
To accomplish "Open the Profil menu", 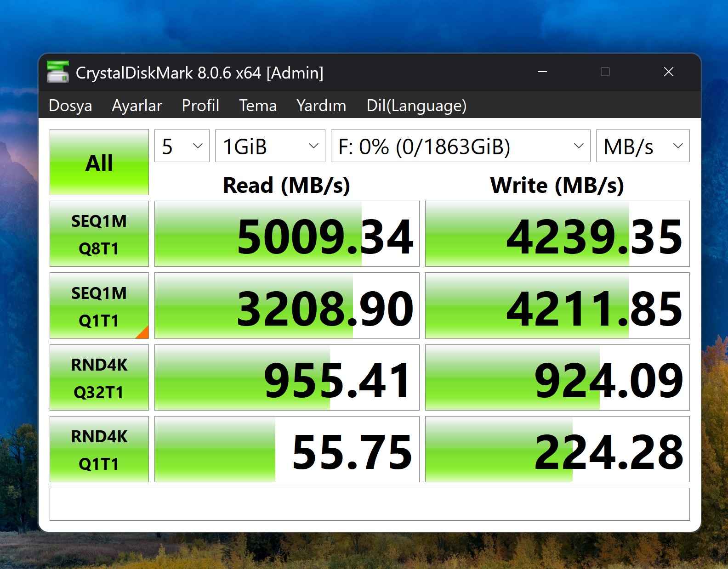I will 200,106.
